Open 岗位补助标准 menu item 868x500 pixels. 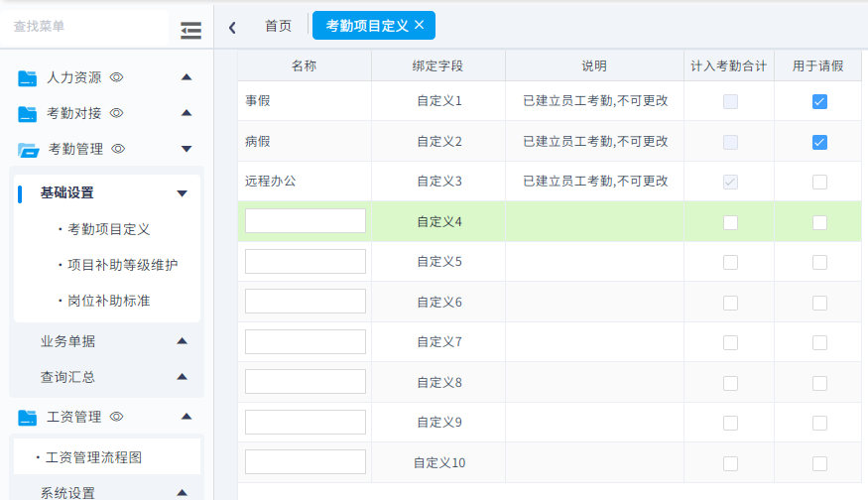point(108,301)
